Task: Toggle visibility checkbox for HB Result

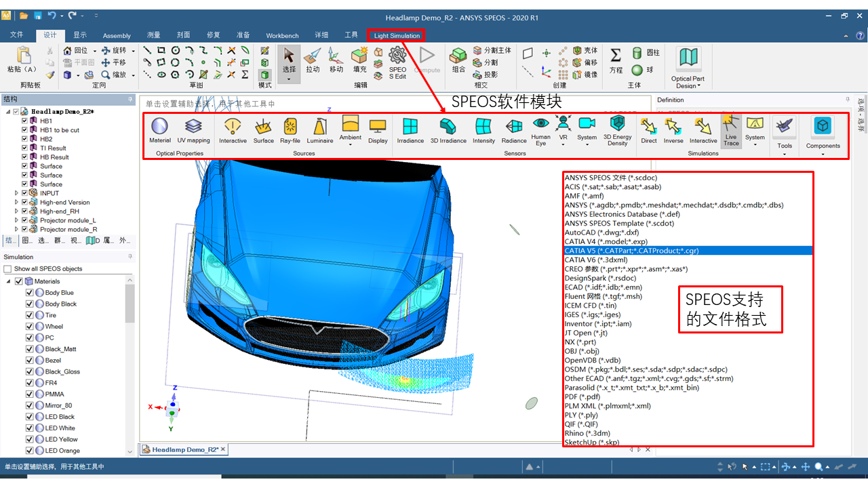Action: coord(25,157)
